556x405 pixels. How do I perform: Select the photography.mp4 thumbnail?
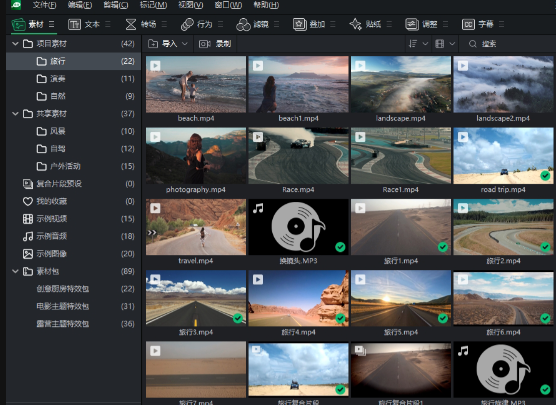[x=196, y=156]
